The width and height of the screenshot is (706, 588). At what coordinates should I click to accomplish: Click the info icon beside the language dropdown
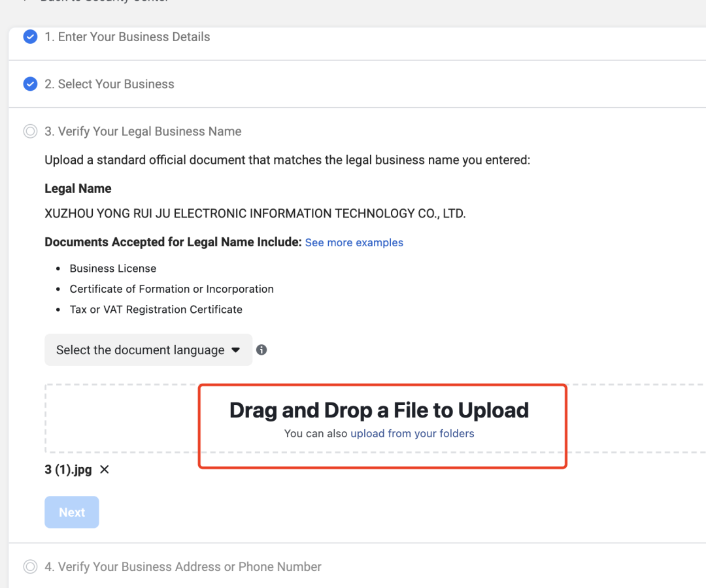click(261, 350)
